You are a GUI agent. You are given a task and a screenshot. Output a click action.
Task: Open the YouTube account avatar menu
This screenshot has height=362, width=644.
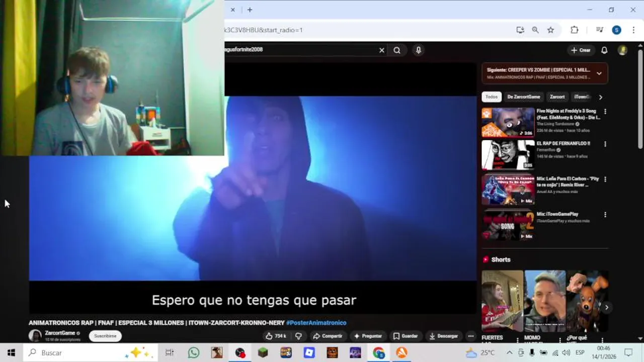point(622,50)
